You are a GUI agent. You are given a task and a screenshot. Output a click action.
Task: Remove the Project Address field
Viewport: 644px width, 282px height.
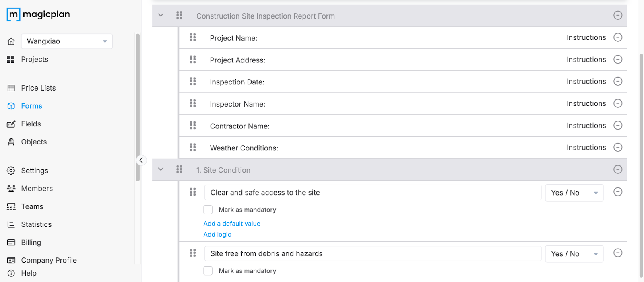click(x=618, y=60)
